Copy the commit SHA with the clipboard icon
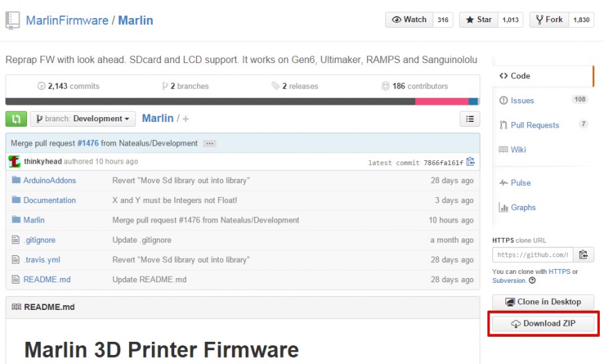Viewport: 604px width, 364px height. click(470, 162)
